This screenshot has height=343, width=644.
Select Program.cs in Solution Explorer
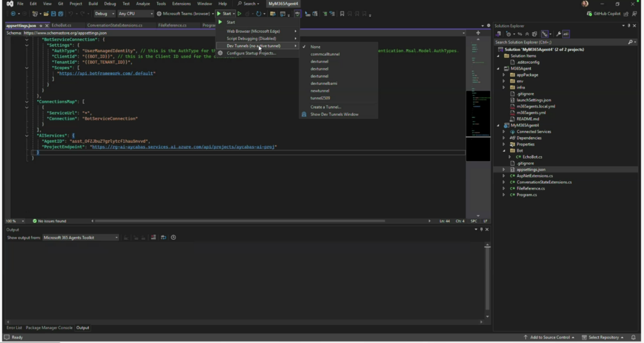click(x=526, y=195)
